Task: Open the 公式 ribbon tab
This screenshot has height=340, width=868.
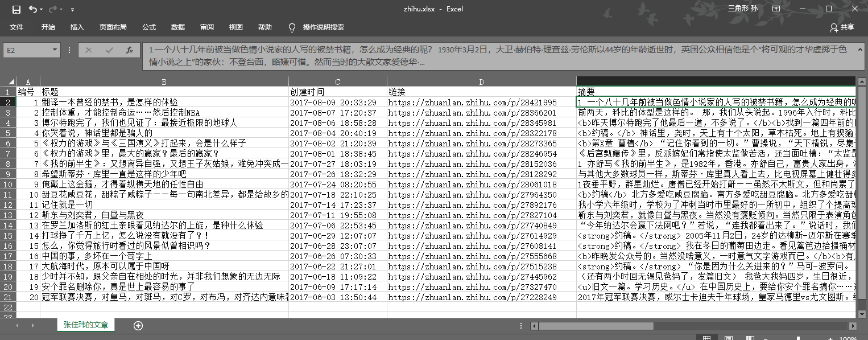Action: pyautogui.click(x=149, y=27)
